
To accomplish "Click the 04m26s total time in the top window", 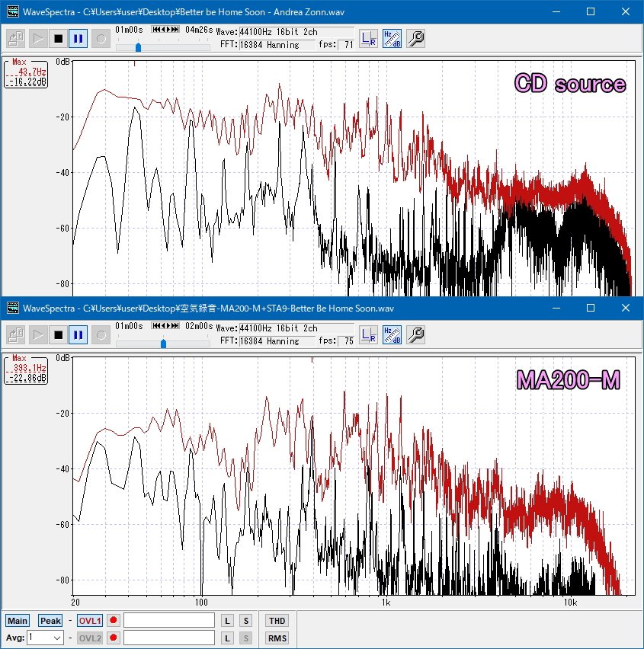I will coord(199,30).
